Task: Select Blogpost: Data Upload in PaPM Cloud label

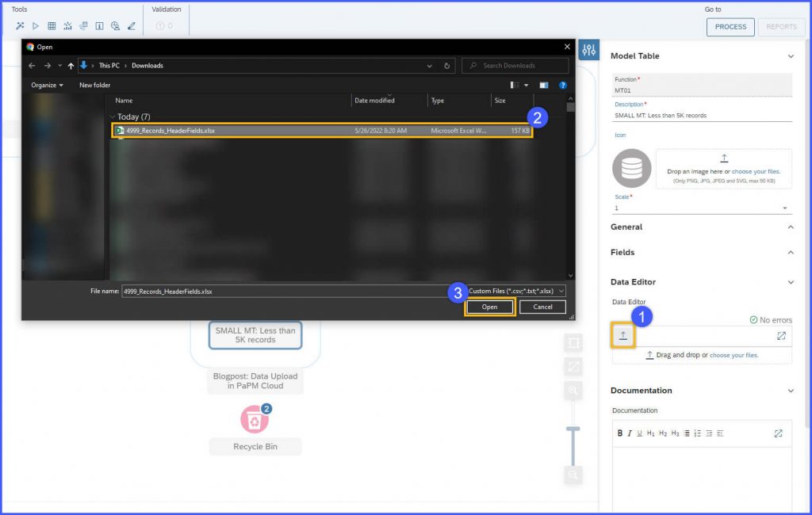Action: [x=255, y=381]
